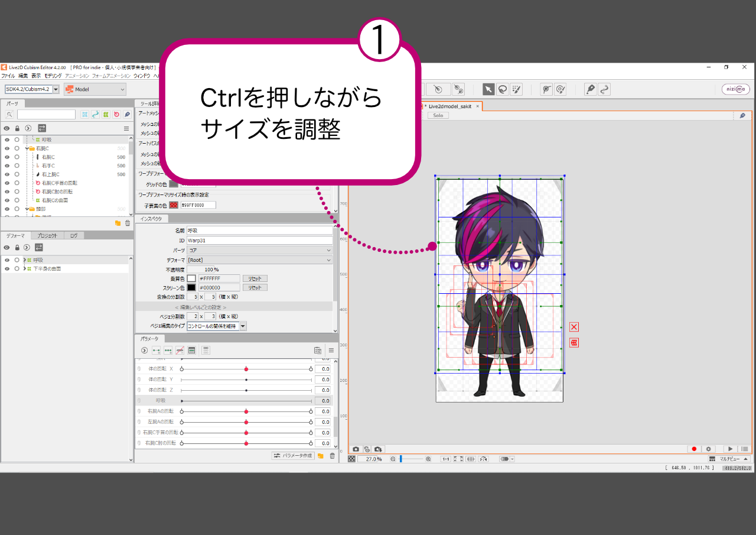756x535 pixels.
Task: Open the settings gear below canvas
Action: tap(709, 449)
